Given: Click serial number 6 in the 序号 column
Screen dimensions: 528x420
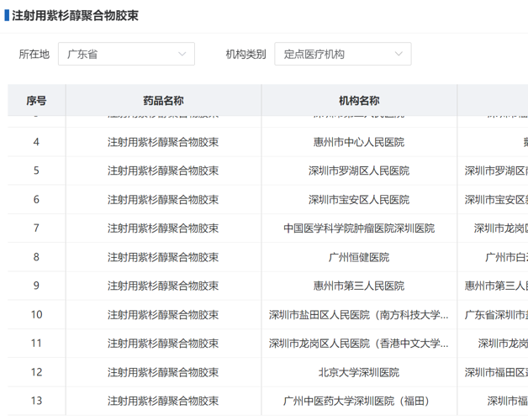Looking at the screenshot, I should [36, 200].
